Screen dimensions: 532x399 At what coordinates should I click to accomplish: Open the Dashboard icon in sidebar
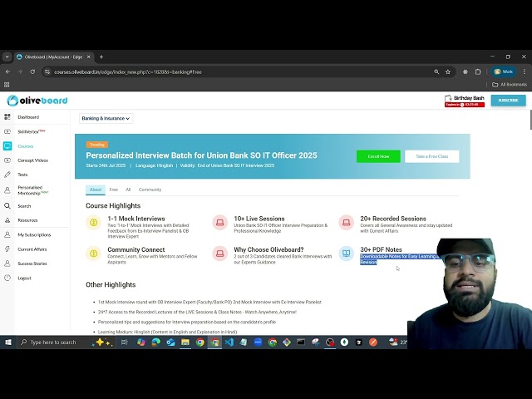click(7, 117)
